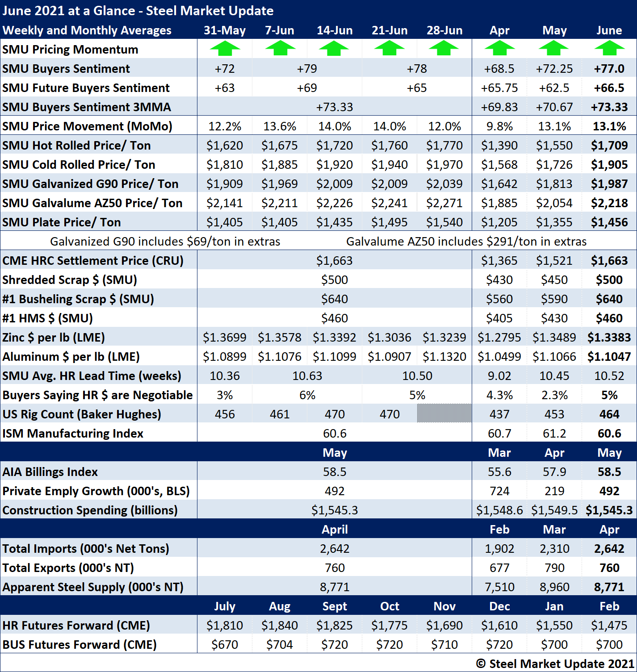Click the 'Galvanized G90 includes $69/ton in extras' note
The width and height of the screenshot is (637, 672).
(165, 242)
